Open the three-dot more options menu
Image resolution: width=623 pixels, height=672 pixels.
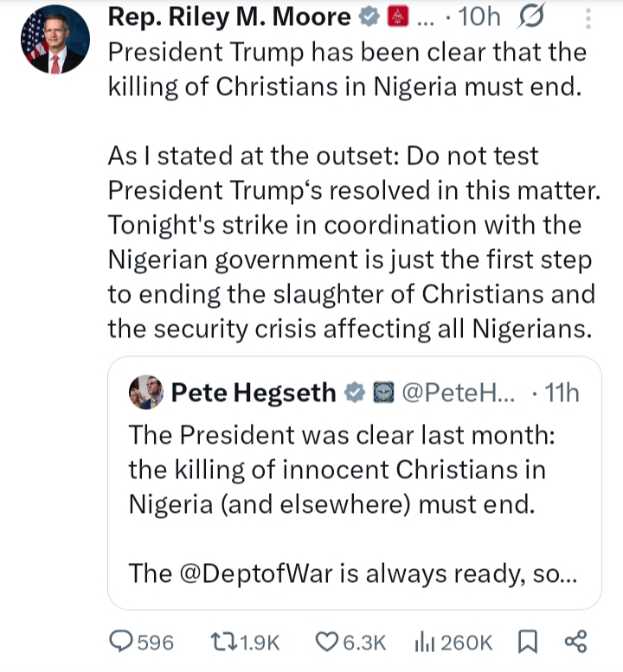pos(588,18)
